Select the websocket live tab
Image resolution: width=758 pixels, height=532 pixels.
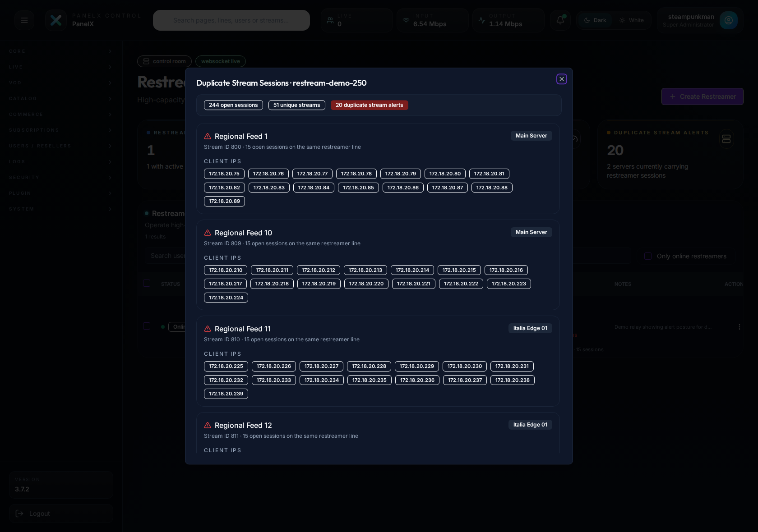click(220, 61)
